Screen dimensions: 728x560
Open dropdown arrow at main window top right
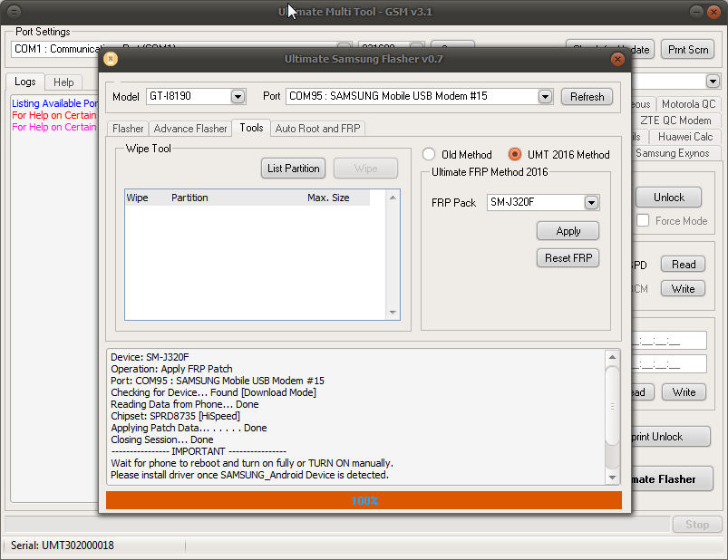(x=713, y=82)
